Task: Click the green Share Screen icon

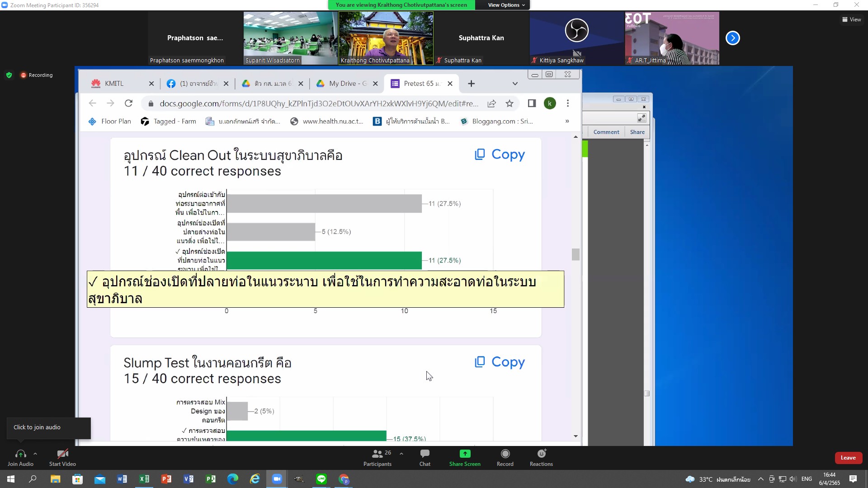Action: [465, 454]
